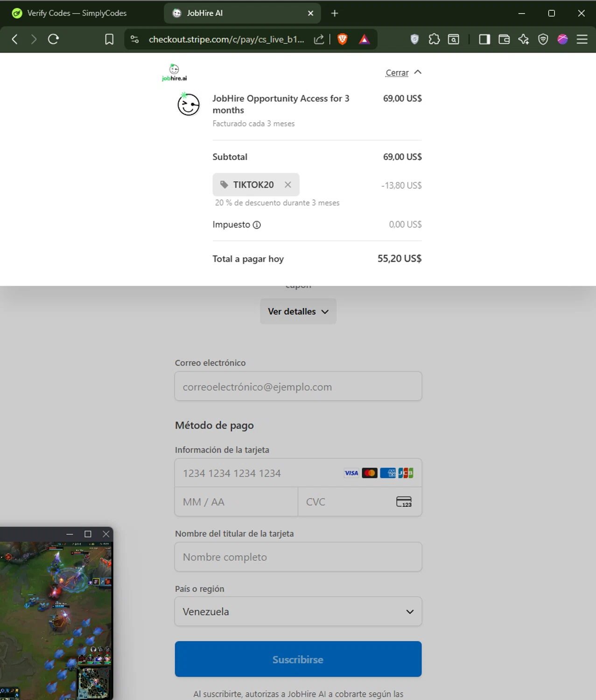The height and width of the screenshot is (700, 596).
Task: Click the Mastercard brand icon
Action: coord(370,473)
